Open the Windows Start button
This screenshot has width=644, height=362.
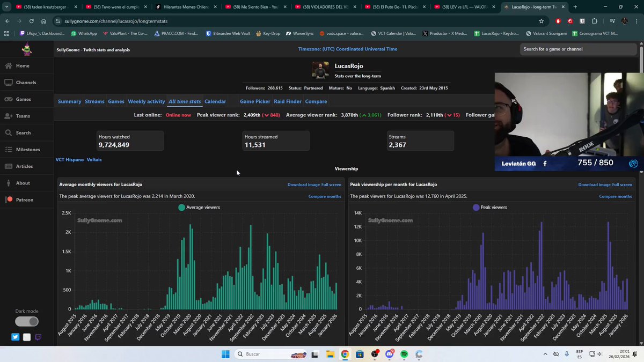coord(225,354)
